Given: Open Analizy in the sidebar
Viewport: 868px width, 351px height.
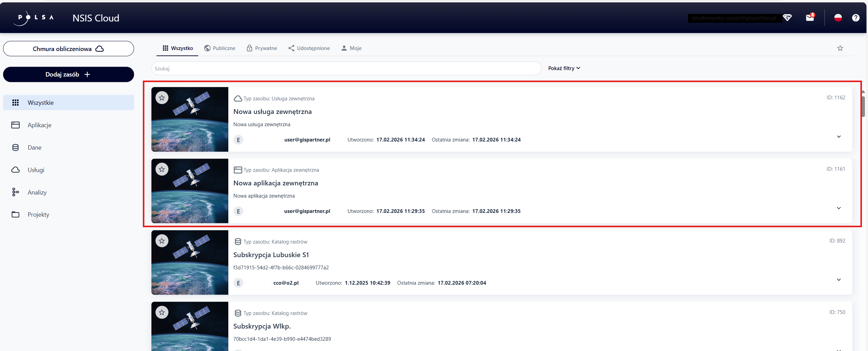Looking at the screenshot, I should 37,192.
